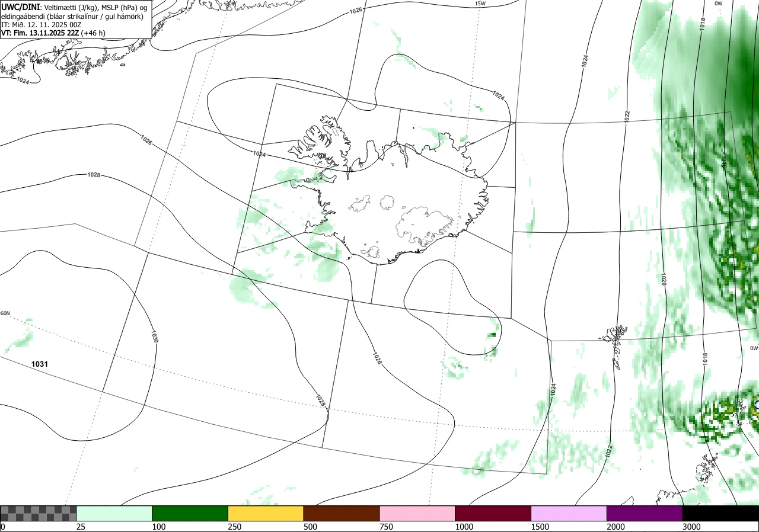This screenshot has width=759, height=532.
Task: Select the 'IT: Mið. 12. 11. 2025 00Z' line
Action: [42, 24]
